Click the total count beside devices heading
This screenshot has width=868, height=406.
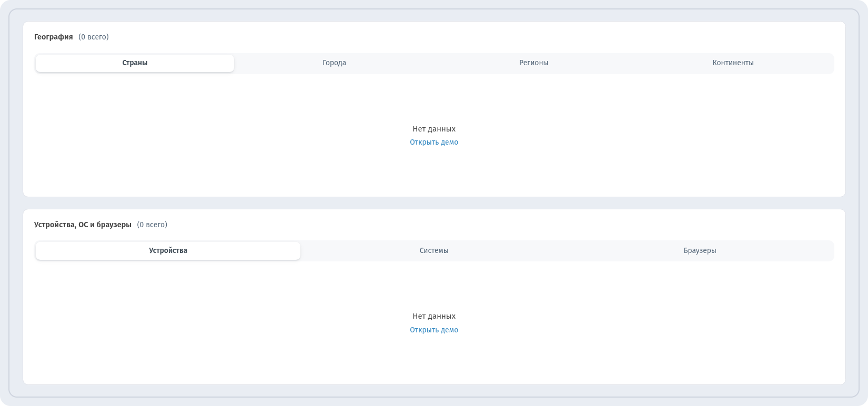point(152,225)
